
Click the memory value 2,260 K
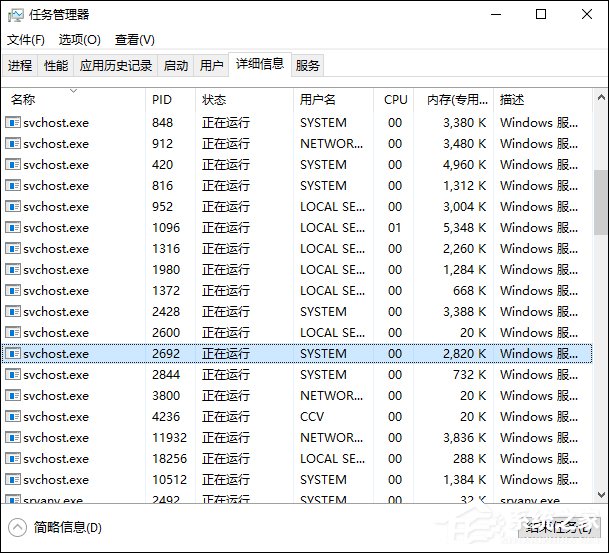coord(464,249)
